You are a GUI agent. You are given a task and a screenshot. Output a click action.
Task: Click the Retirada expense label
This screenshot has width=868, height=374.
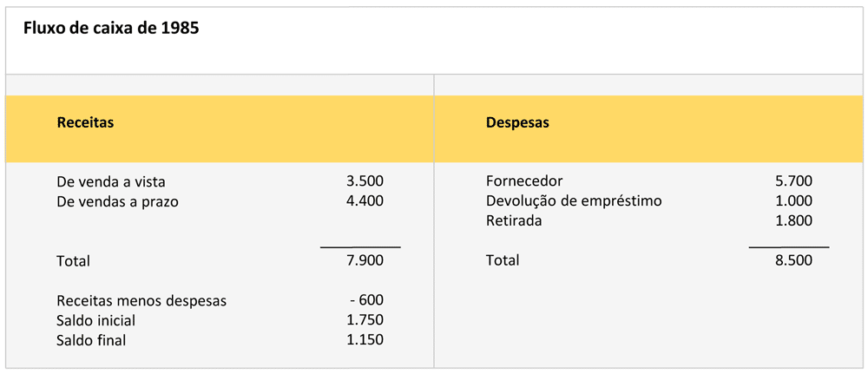coord(514,220)
